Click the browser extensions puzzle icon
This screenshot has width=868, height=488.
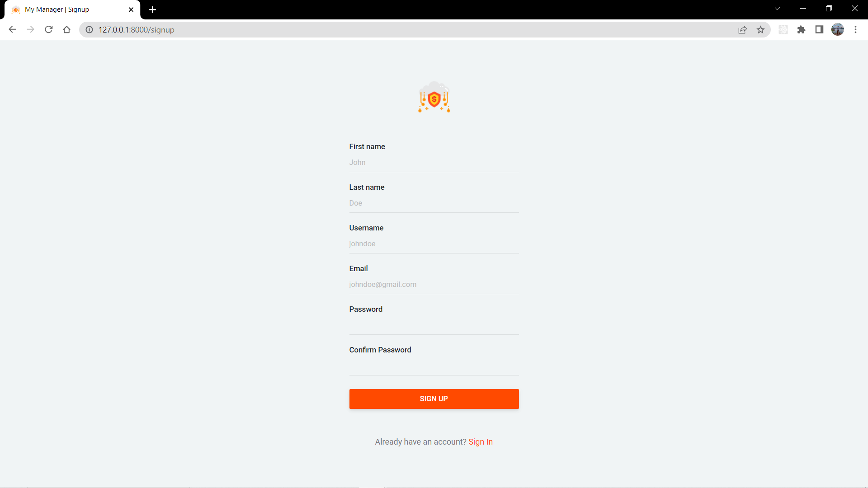pos(801,30)
